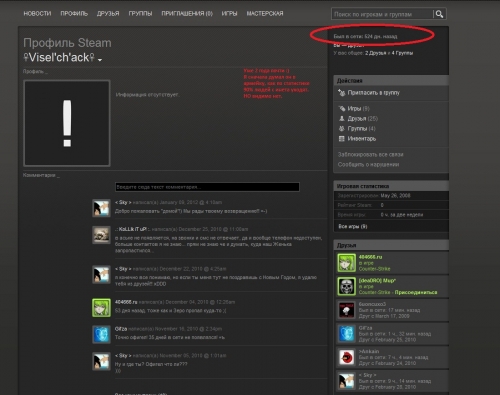Open author 404666.ru on December 04 comment

click(126, 302)
